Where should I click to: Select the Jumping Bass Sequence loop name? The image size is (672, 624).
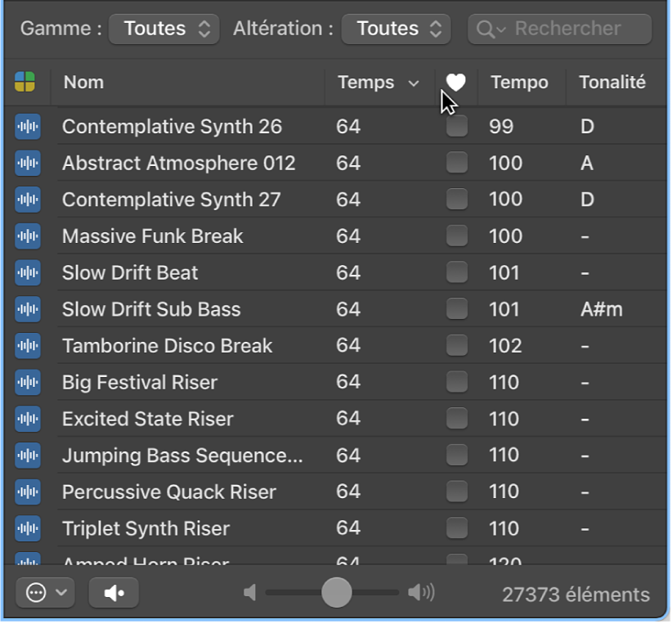tap(182, 455)
